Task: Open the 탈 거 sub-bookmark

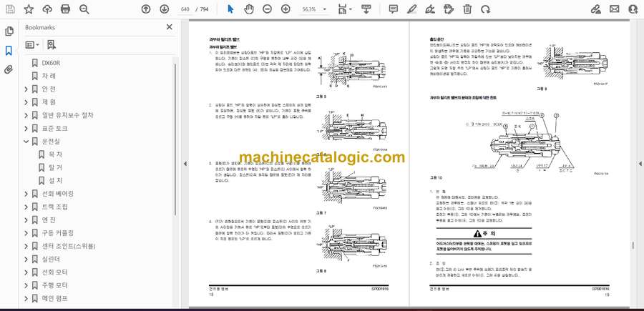Action: tap(55, 167)
